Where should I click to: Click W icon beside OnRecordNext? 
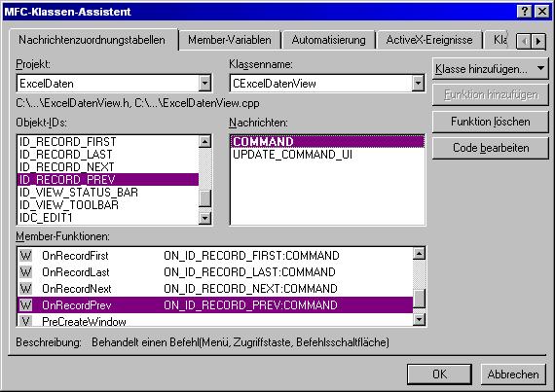coord(26,289)
